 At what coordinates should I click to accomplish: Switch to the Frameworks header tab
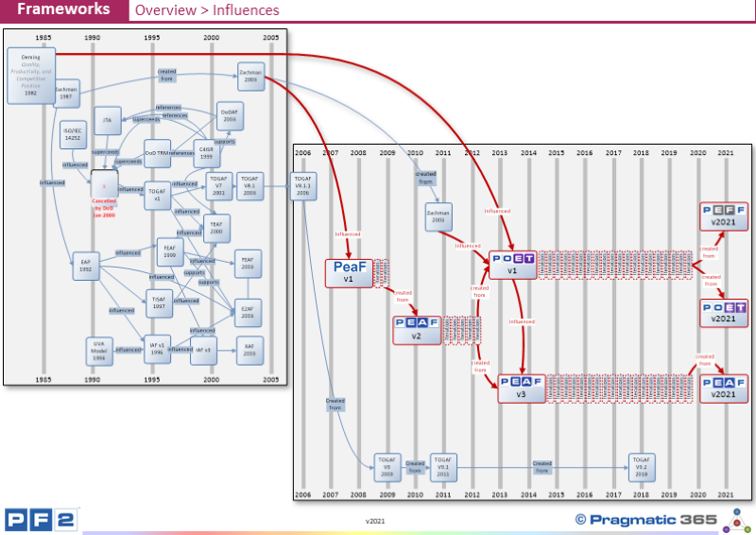click(x=63, y=9)
